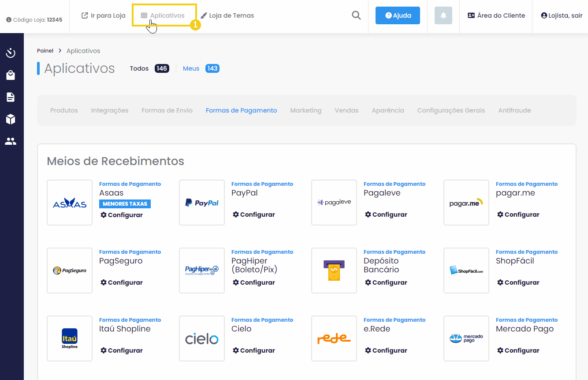Click the search magnifier icon
The width and height of the screenshot is (588, 380).
pos(356,15)
